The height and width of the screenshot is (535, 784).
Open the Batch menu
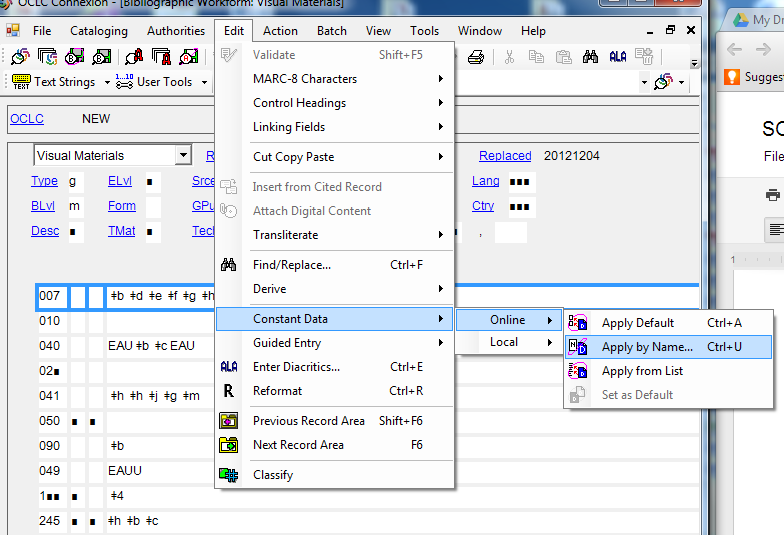click(332, 31)
